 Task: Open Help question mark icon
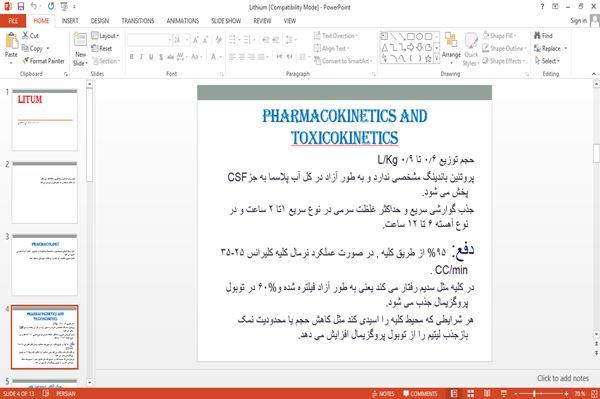pos(542,7)
